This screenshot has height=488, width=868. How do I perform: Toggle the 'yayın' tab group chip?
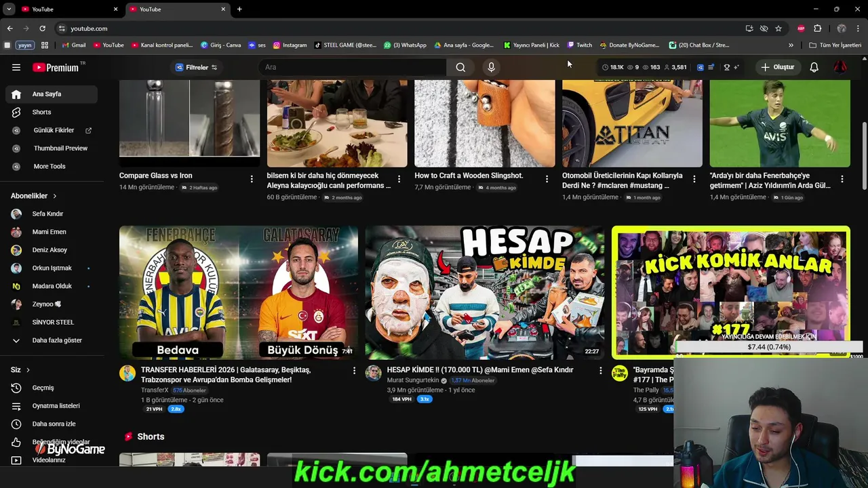24,45
